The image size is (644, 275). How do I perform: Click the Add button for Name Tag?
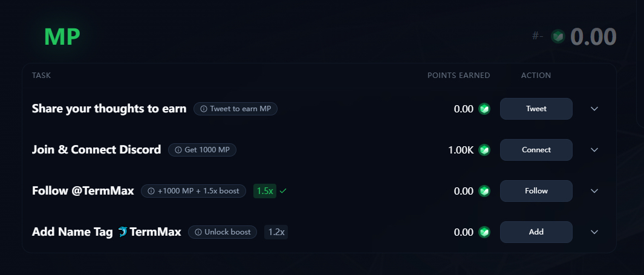pyautogui.click(x=536, y=232)
